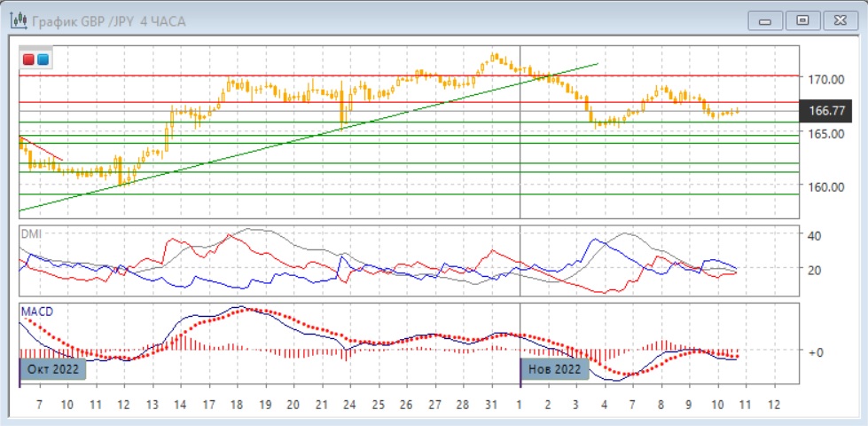Click the Окт 2022 month marker
The image size is (868, 426).
53,368
